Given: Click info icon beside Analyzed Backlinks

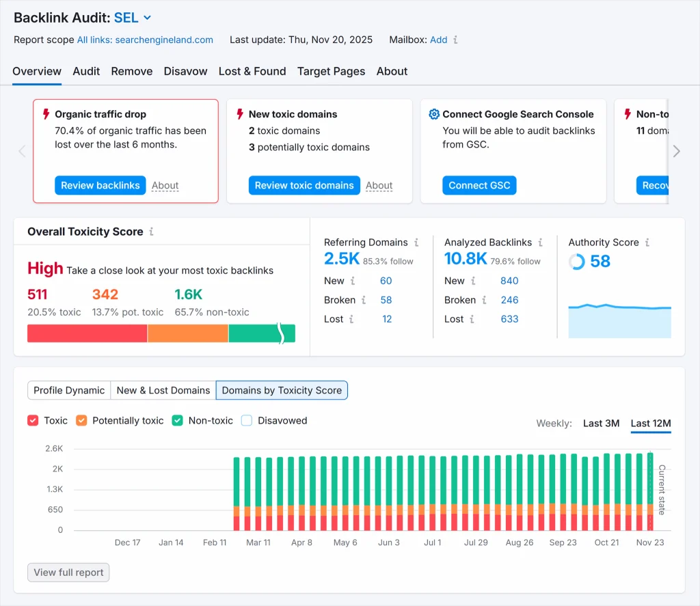Looking at the screenshot, I should click(x=540, y=243).
